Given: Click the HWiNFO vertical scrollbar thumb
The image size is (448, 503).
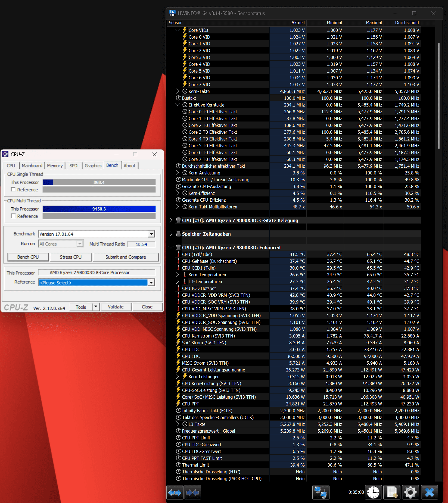Looking at the screenshot, I should pos(439,96).
